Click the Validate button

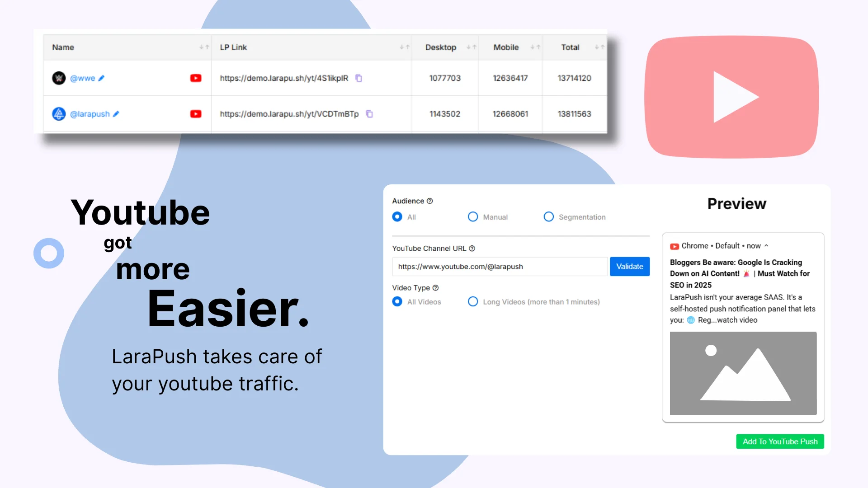(629, 266)
